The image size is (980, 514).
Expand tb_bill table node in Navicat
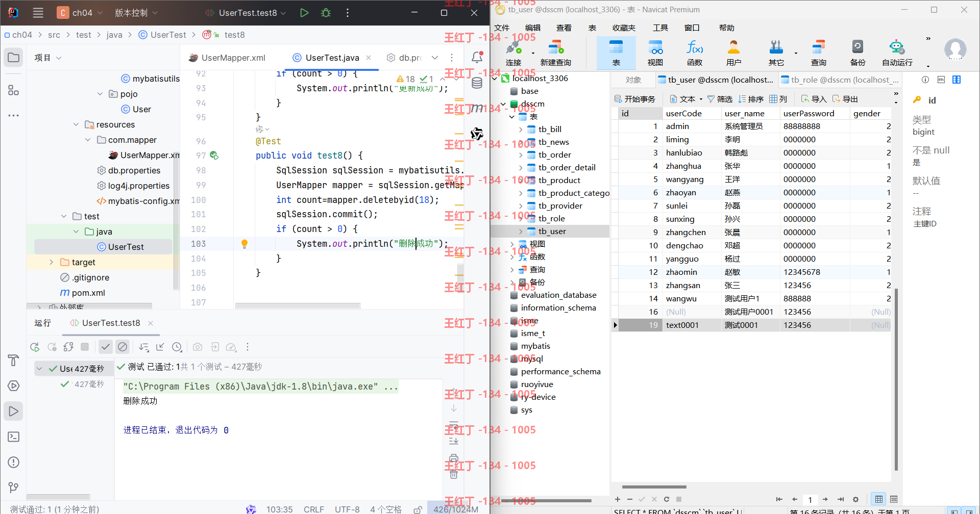point(521,130)
